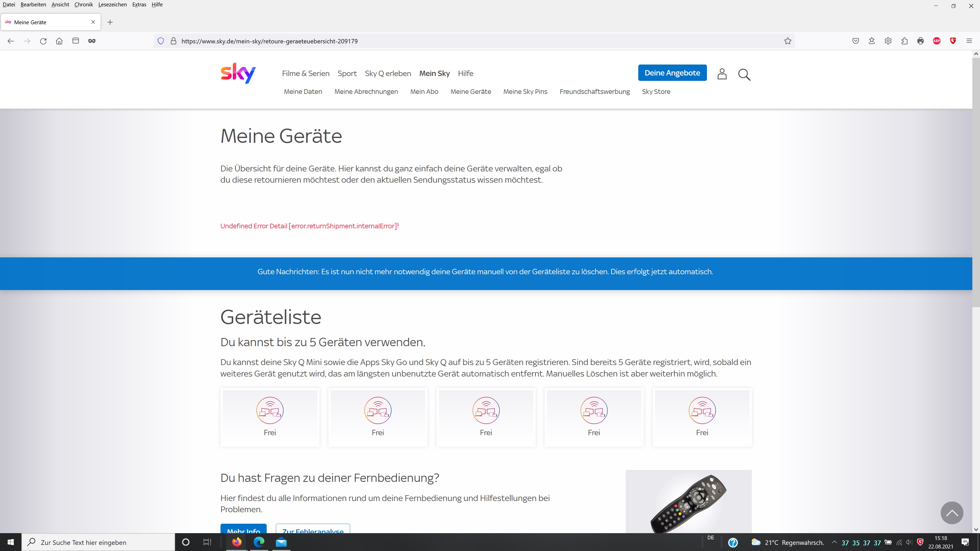The width and height of the screenshot is (980, 551).
Task: Click the address bar URL field
Action: [474, 41]
